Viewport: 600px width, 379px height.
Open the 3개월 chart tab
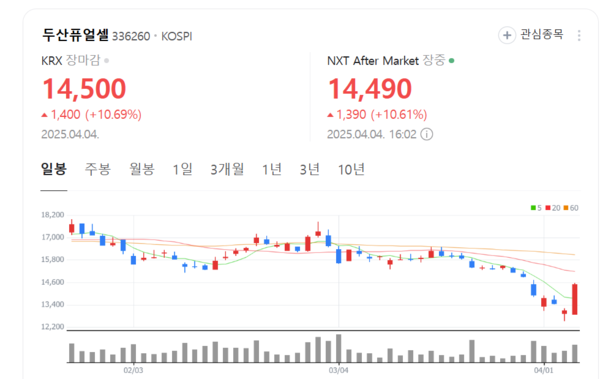(x=227, y=169)
